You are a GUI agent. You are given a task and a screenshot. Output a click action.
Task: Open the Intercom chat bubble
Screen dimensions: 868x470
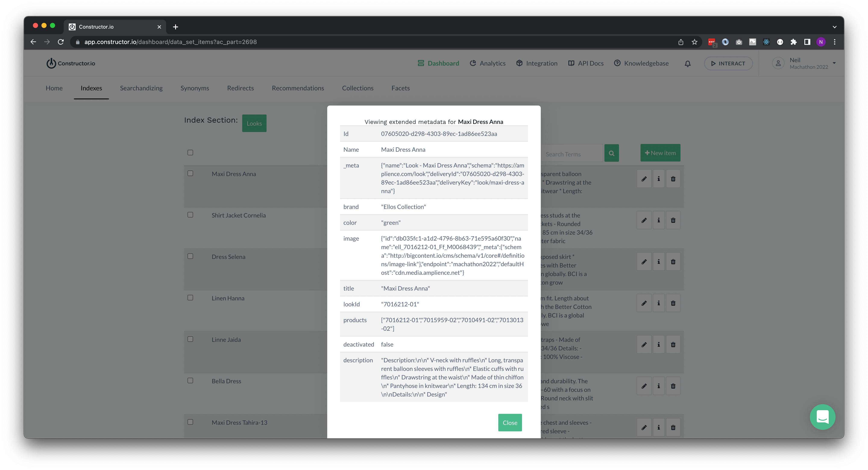point(823,417)
